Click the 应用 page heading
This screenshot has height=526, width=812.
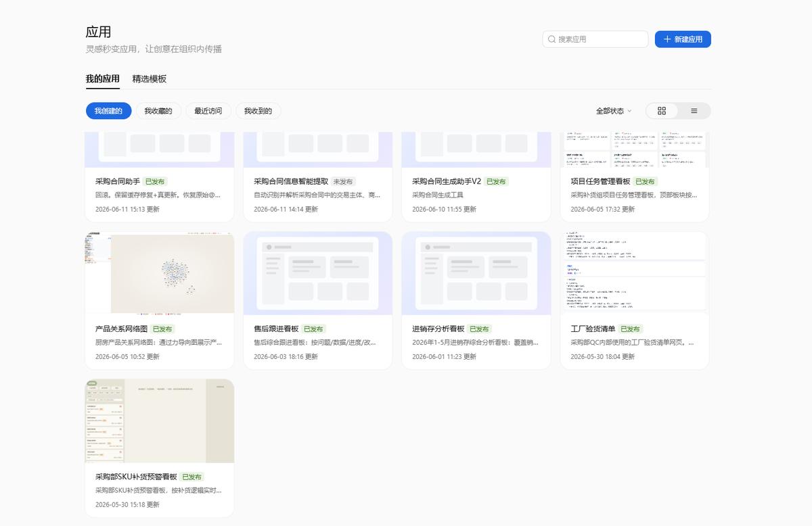pos(98,32)
